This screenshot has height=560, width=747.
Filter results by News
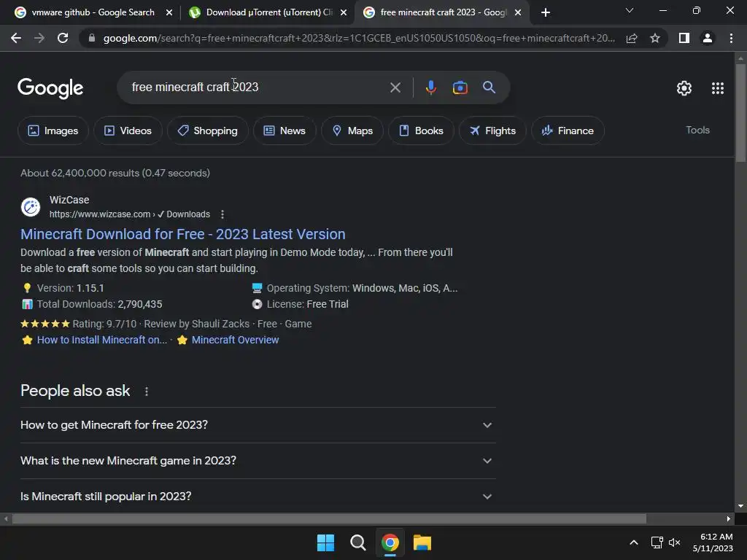[285, 131]
